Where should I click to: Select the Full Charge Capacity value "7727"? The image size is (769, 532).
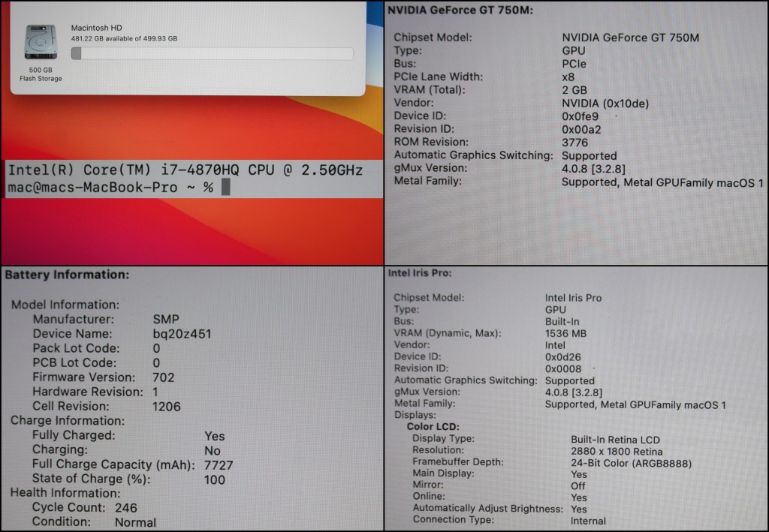pyautogui.click(x=219, y=465)
